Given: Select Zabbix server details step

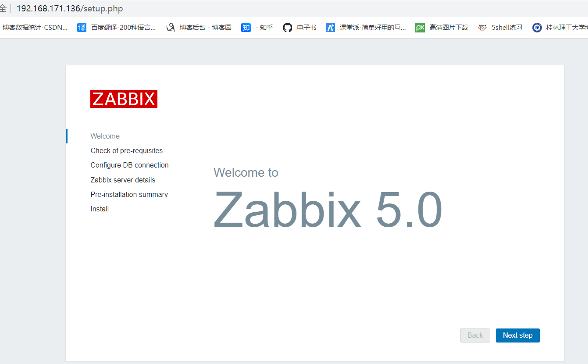Looking at the screenshot, I should 123,180.
